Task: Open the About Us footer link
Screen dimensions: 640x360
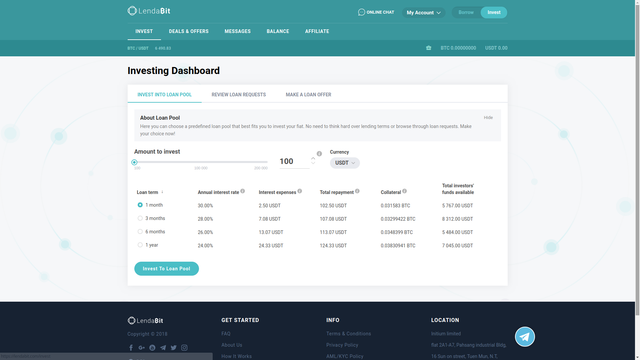Action: (x=232, y=345)
